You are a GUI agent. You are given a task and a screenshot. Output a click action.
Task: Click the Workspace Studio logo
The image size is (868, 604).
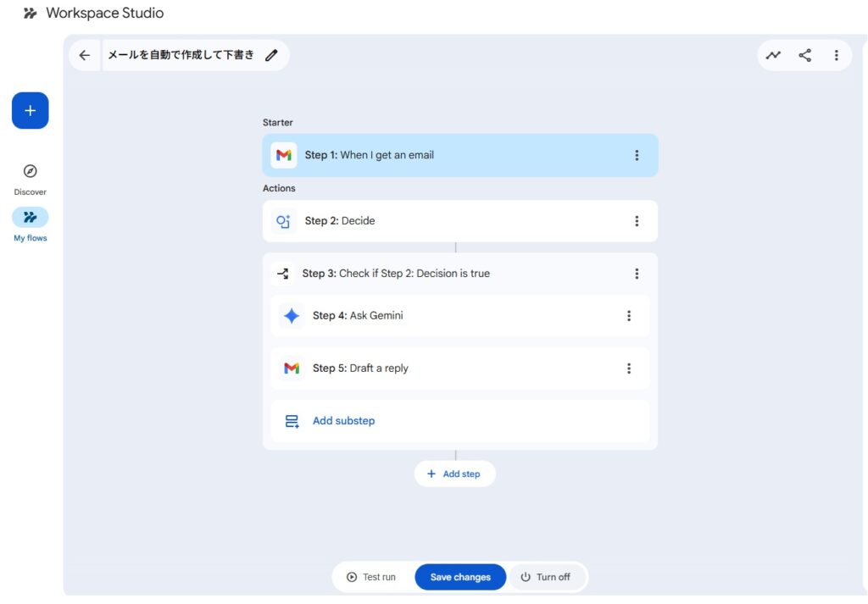click(x=31, y=14)
